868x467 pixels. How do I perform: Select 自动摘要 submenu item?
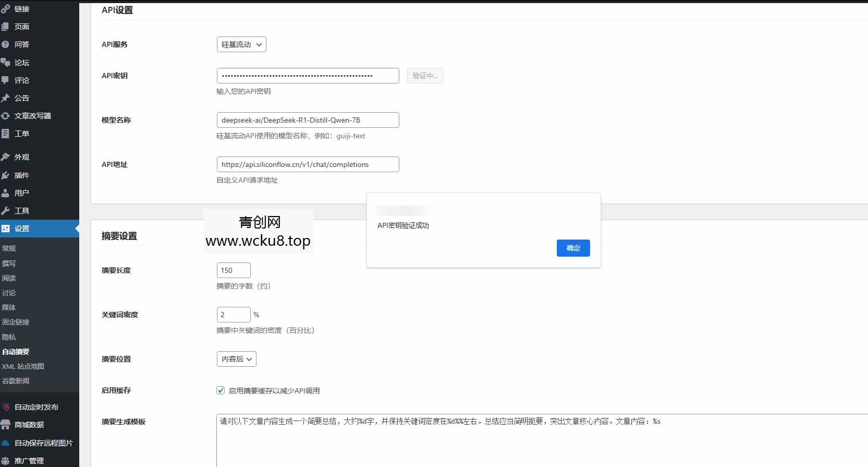[x=16, y=352]
